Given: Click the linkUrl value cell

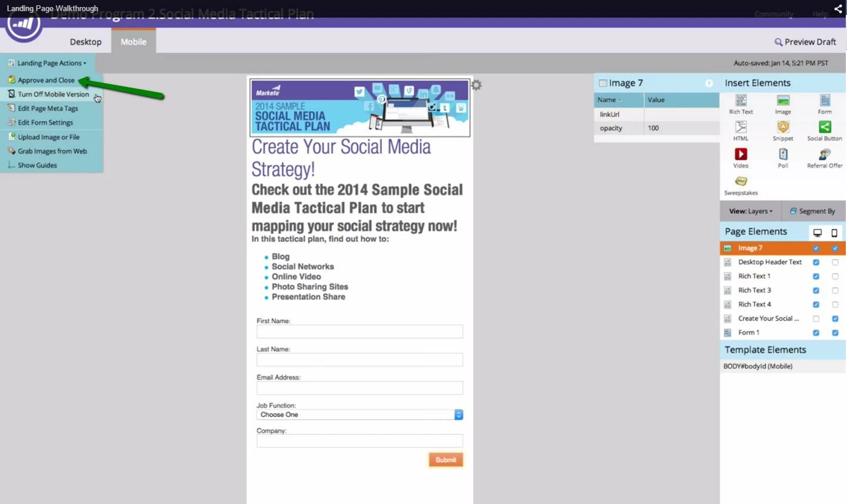Looking at the screenshot, I should click(x=681, y=114).
